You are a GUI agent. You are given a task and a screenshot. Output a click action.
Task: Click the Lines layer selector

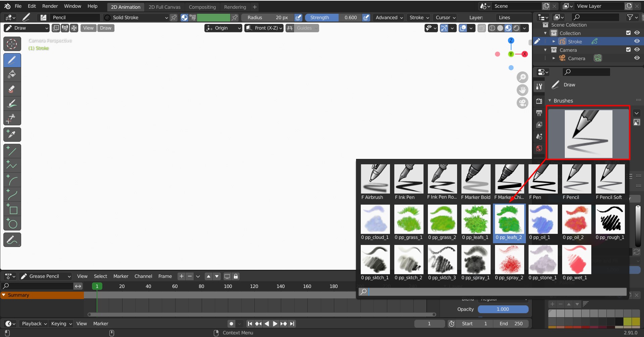point(513,17)
